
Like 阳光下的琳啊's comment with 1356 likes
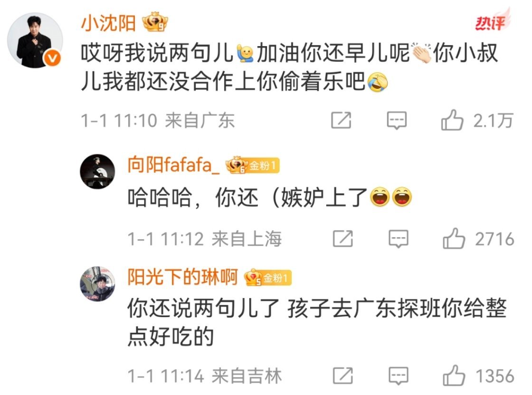click(454, 376)
